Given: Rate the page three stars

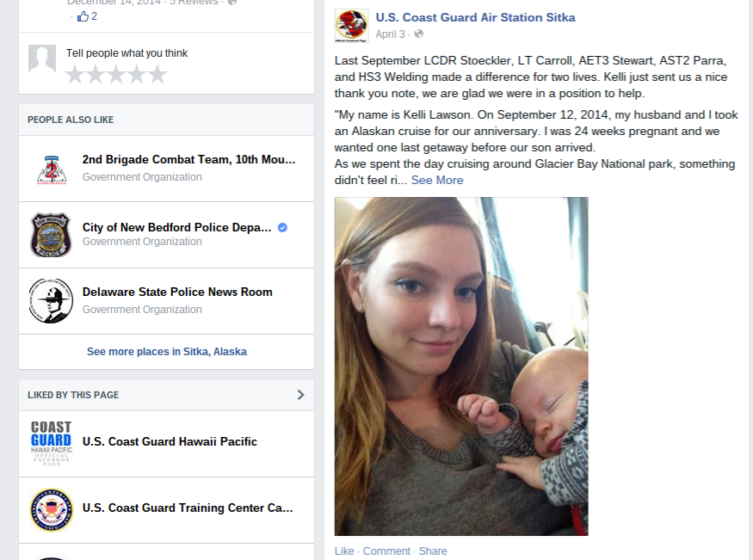Looking at the screenshot, I should tap(116, 75).
